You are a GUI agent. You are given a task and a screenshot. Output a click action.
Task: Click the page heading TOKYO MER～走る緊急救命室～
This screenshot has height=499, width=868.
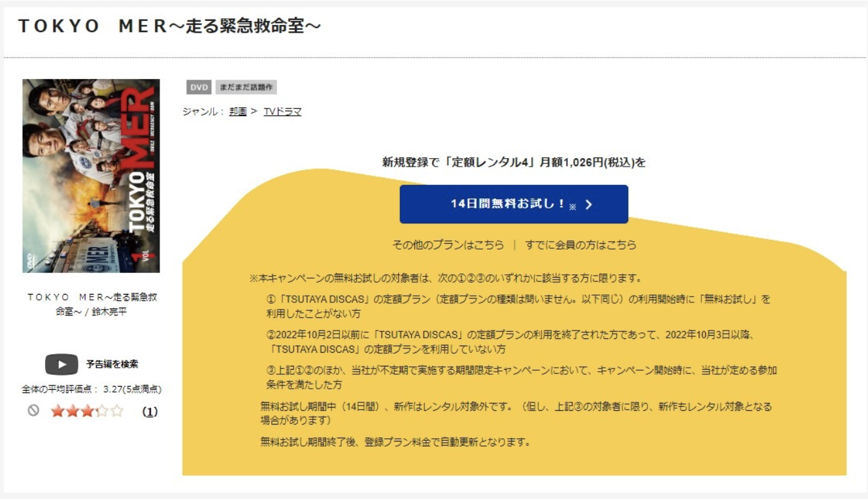pyautogui.click(x=169, y=26)
